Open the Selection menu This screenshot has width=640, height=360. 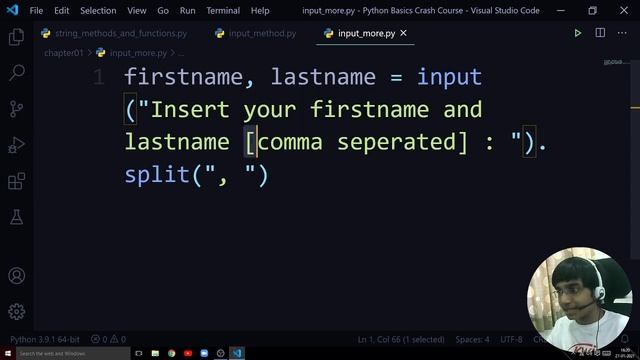coord(98,11)
